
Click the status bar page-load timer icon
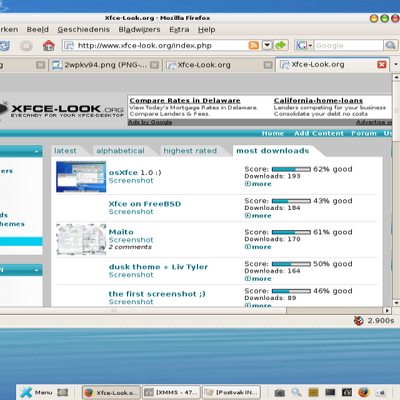coord(359,321)
